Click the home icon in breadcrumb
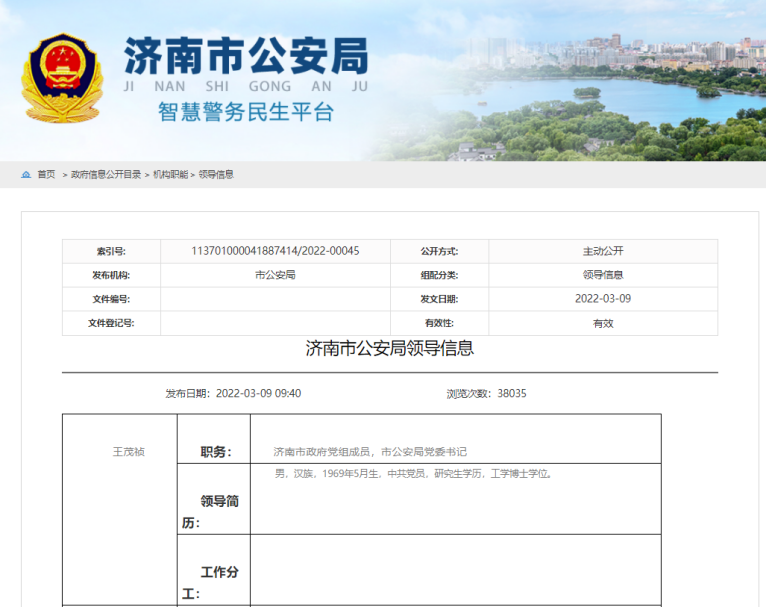 click(x=26, y=175)
